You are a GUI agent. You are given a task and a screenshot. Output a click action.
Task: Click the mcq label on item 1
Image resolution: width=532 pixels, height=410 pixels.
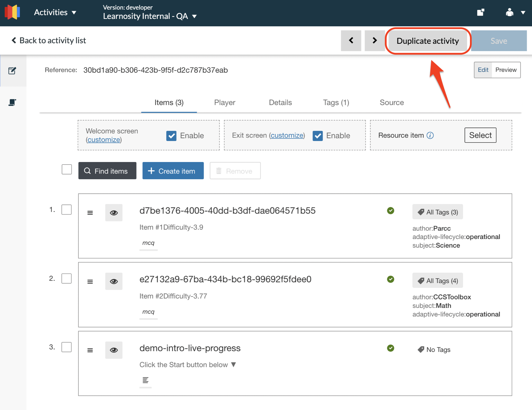[148, 243]
